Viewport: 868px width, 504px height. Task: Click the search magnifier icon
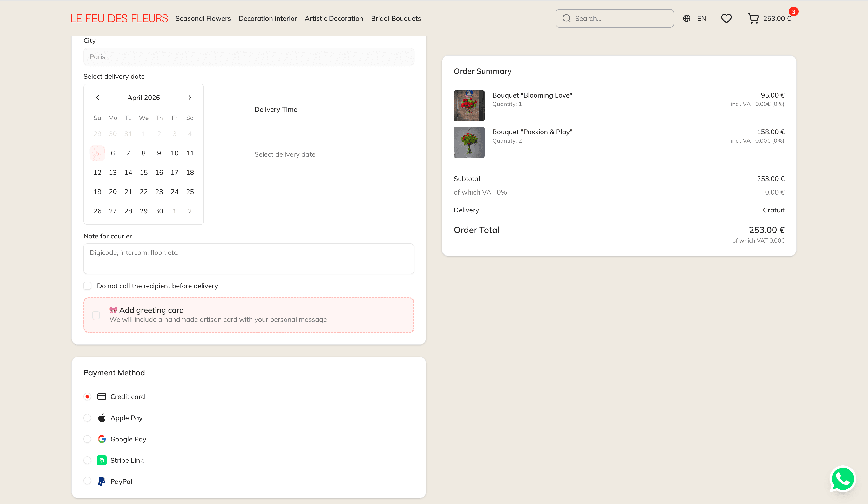pos(566,19)
